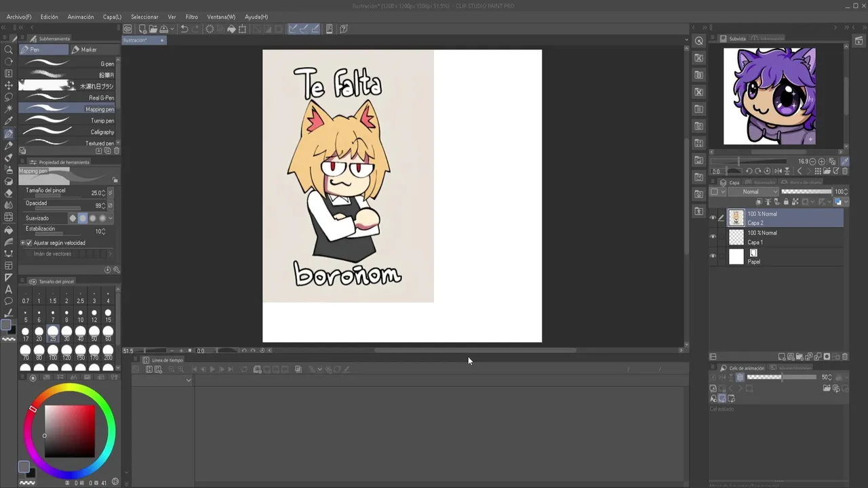Select the Eyedropper tool in the left toolbar
This screenshot has width=868, height=488.
8,121
